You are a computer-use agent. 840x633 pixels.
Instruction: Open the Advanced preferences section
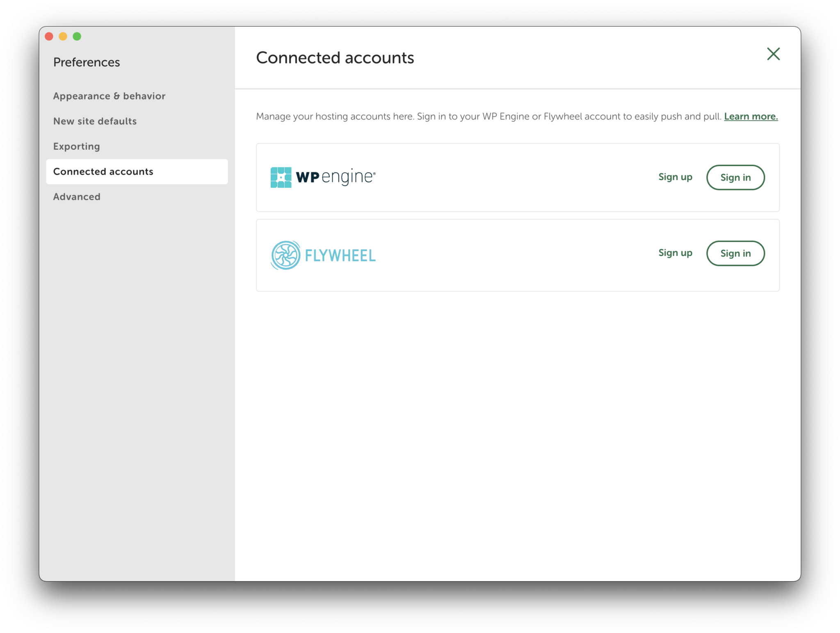pos(77,197)
